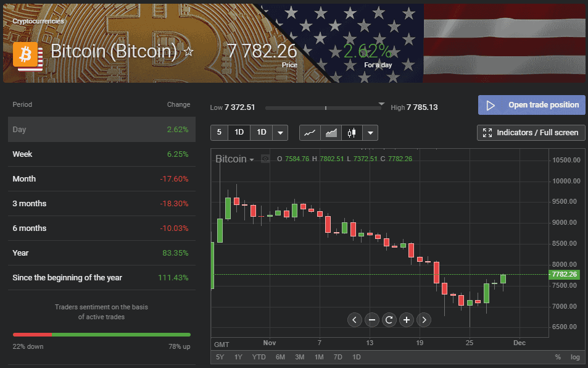
Task: Open the chart type dropdown arrow
Action: click(x=370, y=133)
